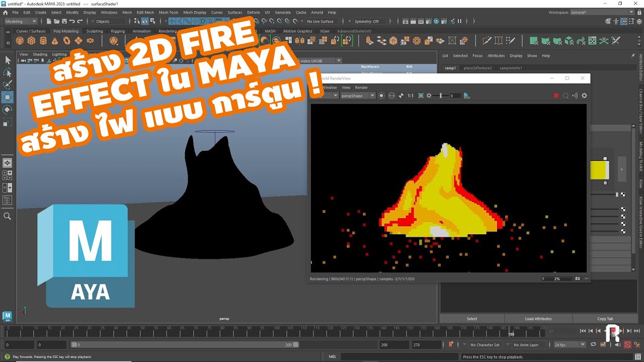Image resolution: width=644 pixels, height=362 pixels.
Task: Click the Redo arrow icon
Action: (x=79, y=21)
